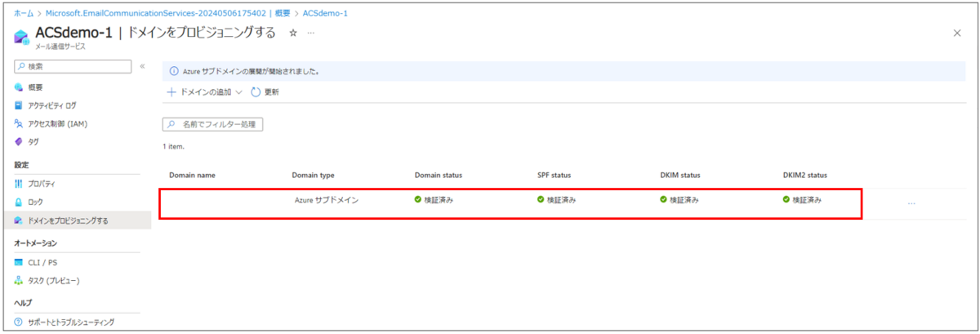The width and height of the screenshot is (980, 334).
Task: Click the サポートとトラブルシューティング help icon
Action: [x=19, y=322]
